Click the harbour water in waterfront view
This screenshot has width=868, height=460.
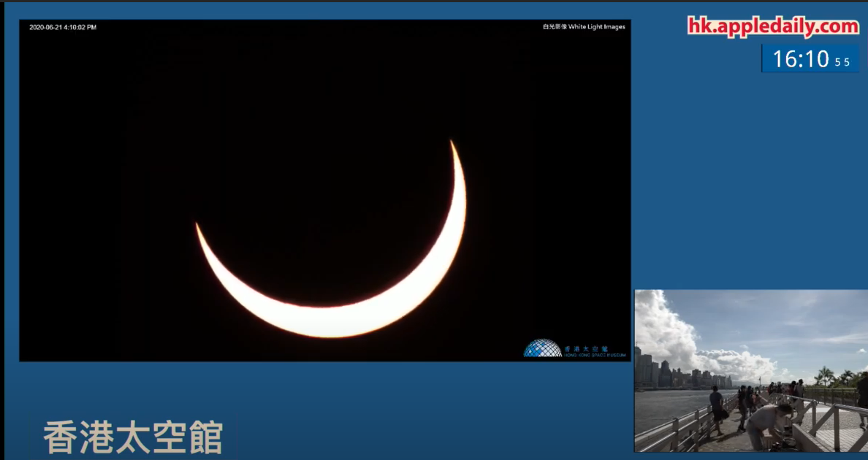pos(665,407)
